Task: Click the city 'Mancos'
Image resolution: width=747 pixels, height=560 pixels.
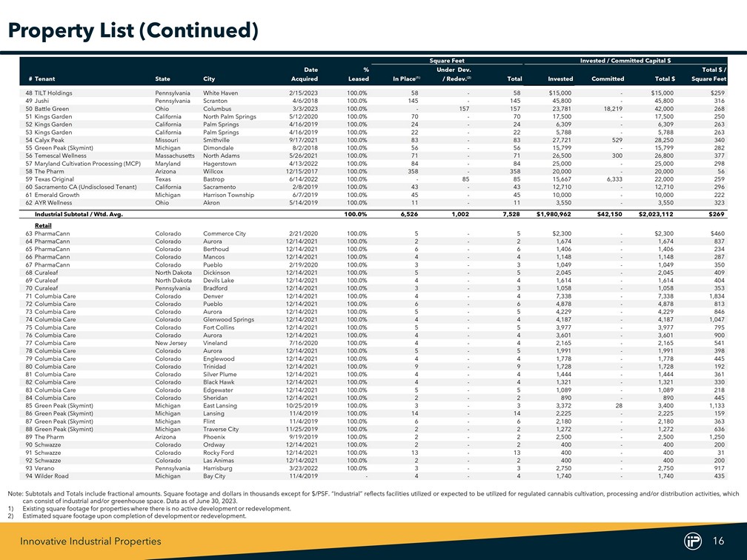Action: (x=214, y=257)
